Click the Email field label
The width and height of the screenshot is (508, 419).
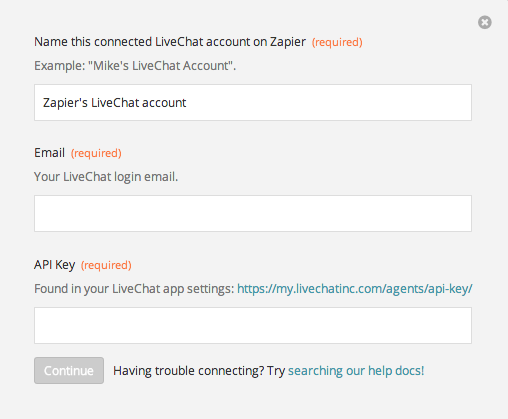[49, 153]
